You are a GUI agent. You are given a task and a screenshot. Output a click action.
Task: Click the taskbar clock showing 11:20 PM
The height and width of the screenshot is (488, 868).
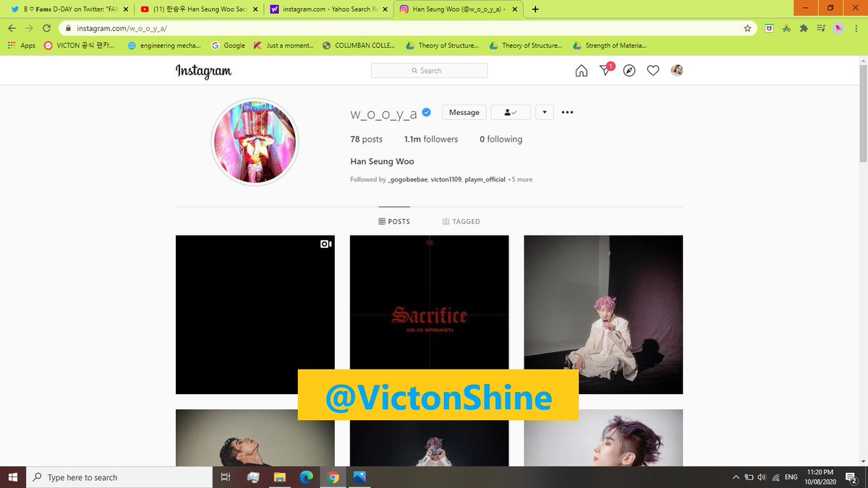coord(820,477)
